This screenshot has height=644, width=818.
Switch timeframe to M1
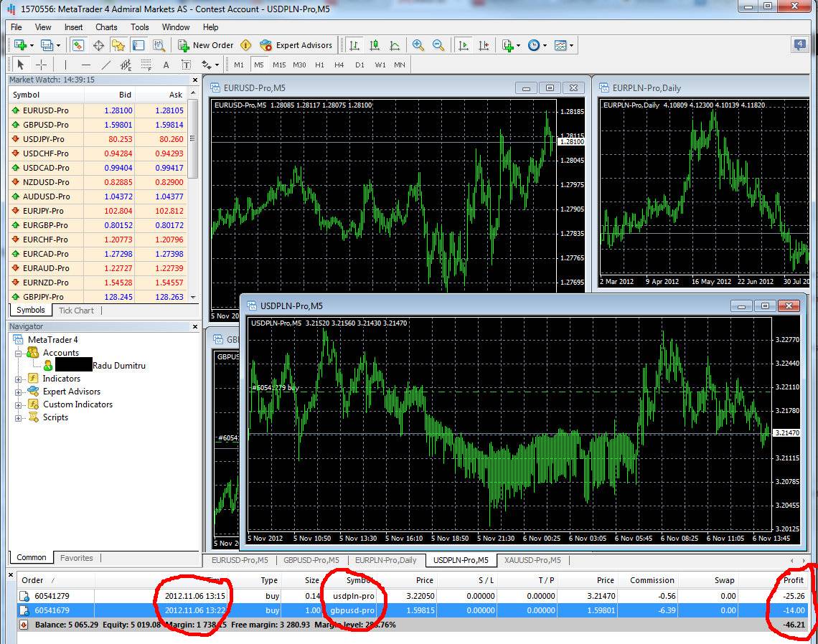click(x=239, y=65)
